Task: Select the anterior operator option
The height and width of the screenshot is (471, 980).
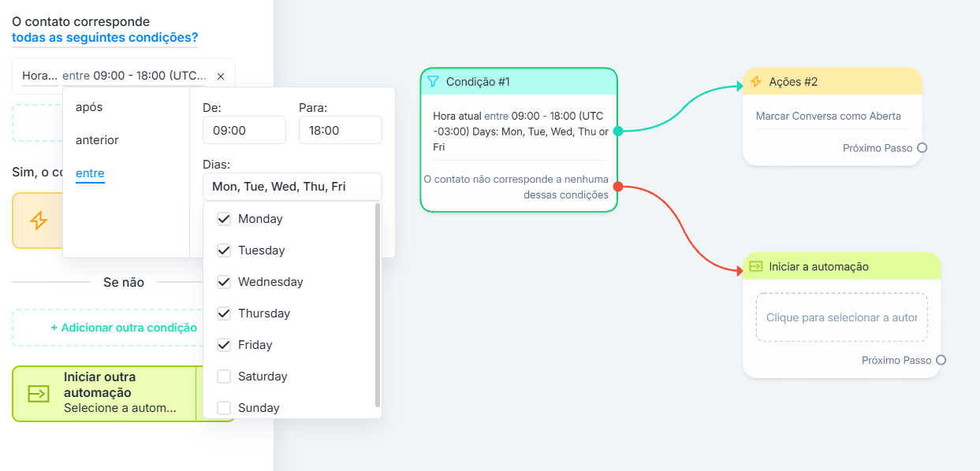Action: [x=97, y=140]
